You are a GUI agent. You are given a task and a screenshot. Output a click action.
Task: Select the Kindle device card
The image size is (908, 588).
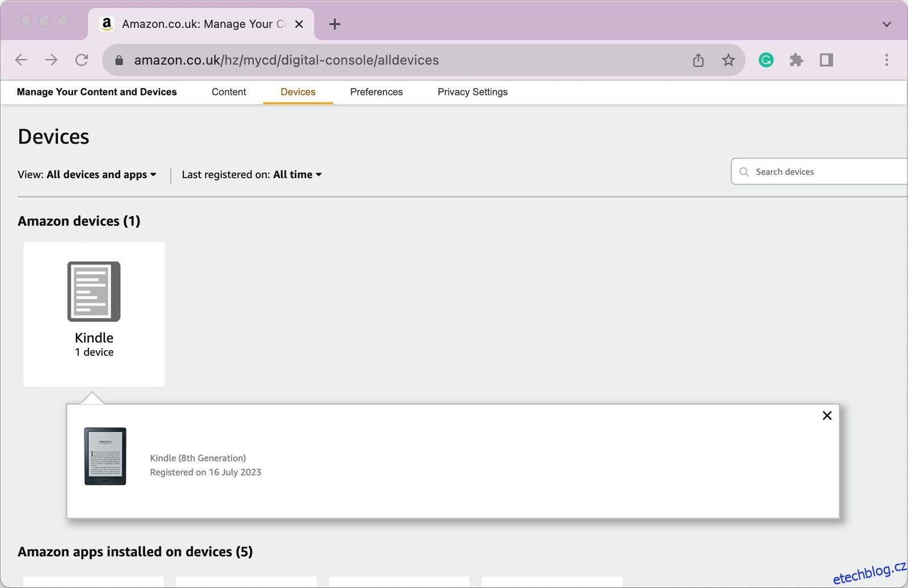[x=94, y=314]
